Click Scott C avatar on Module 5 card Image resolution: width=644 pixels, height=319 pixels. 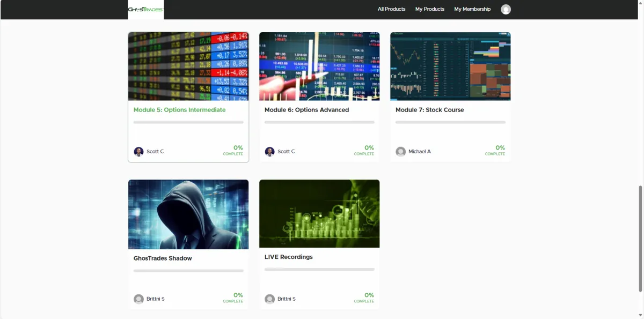138,152
